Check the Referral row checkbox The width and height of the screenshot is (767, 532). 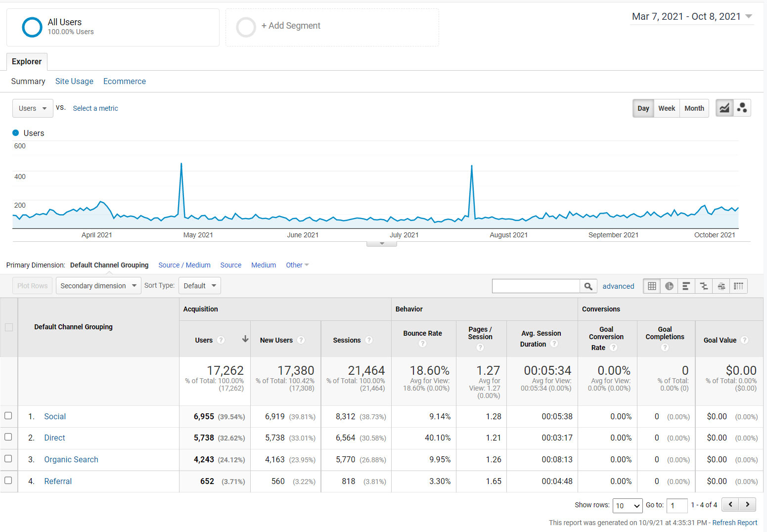coord(8,481)
